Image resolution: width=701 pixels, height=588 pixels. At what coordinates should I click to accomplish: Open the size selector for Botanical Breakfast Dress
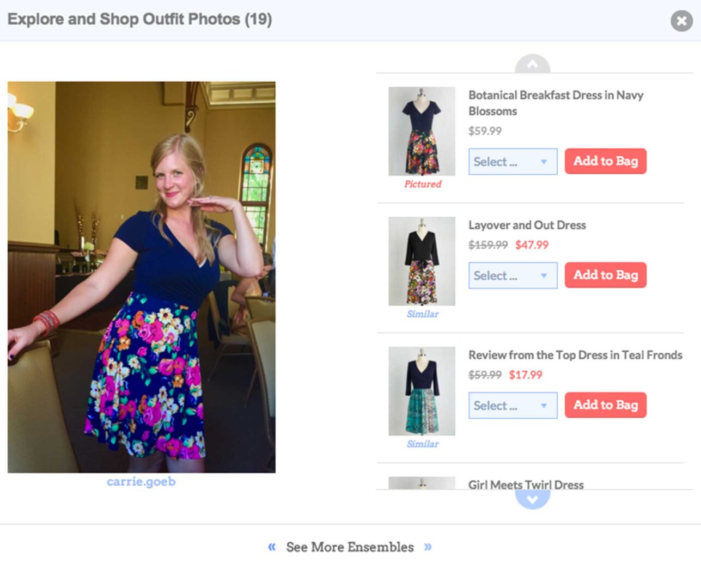click(511, 161)
